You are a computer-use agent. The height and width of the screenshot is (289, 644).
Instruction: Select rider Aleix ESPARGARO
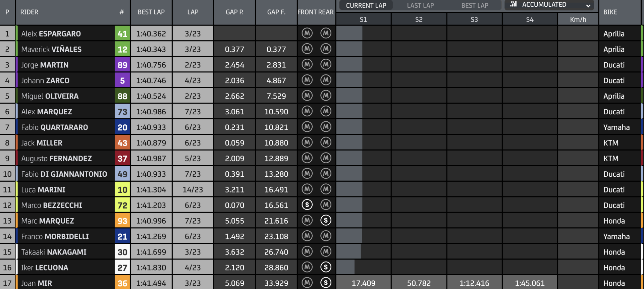51,34
